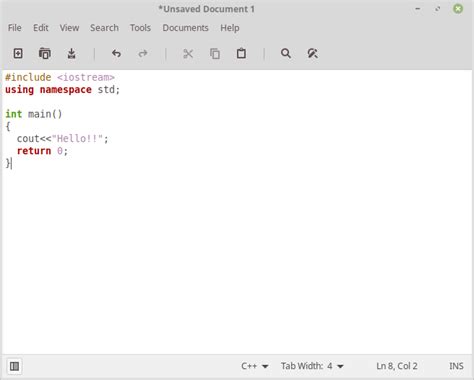Redo the last undone action
Screen dimensions: 474x380
[143, 53]
